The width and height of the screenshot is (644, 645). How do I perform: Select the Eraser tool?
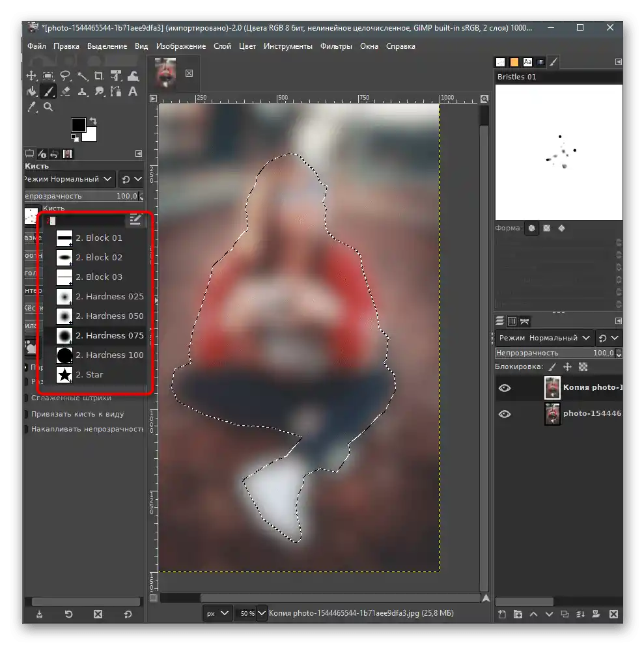[x=65, y=91]
